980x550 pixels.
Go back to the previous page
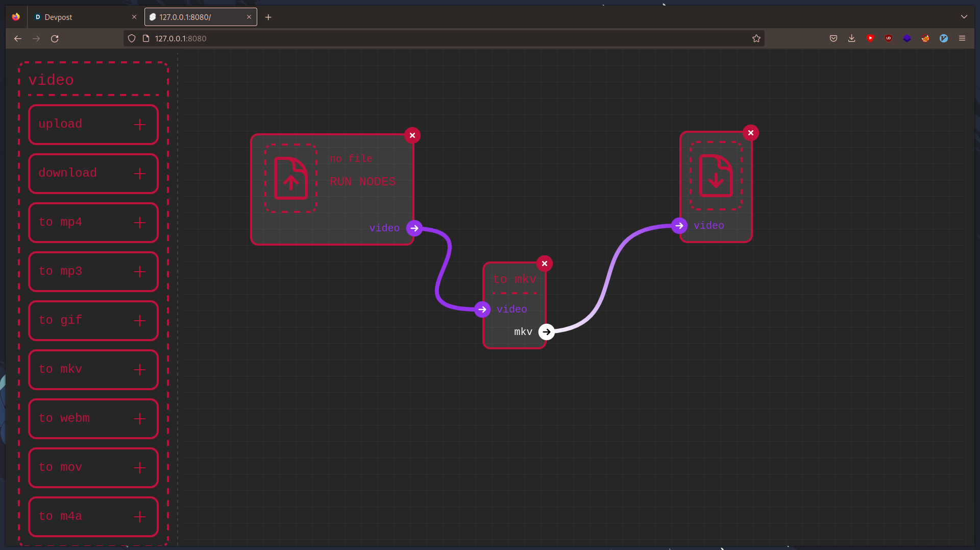pyautogui.click(x=18, y=38)
